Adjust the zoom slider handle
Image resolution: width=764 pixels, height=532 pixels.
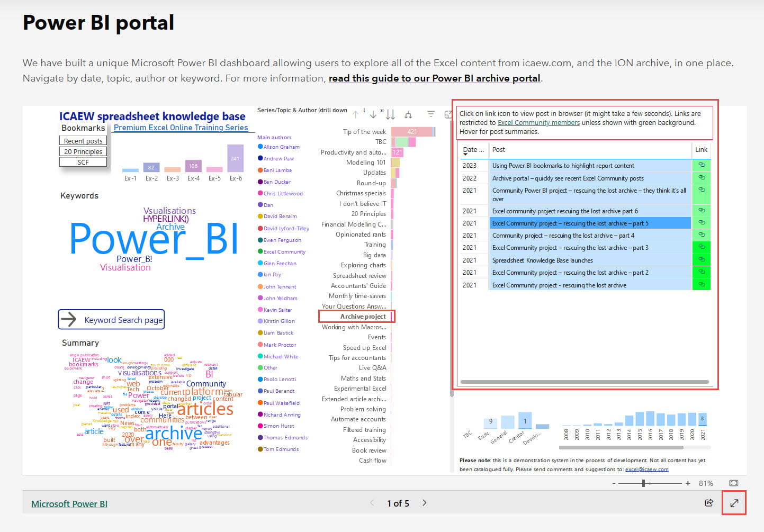[643, 483]
